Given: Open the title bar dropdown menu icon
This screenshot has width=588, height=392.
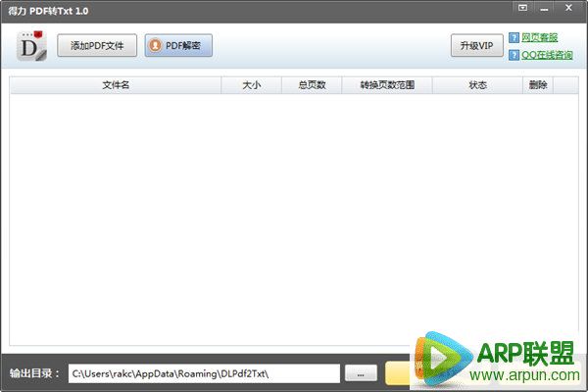Looking at the screenshot, I should click(x=522, y=8).
